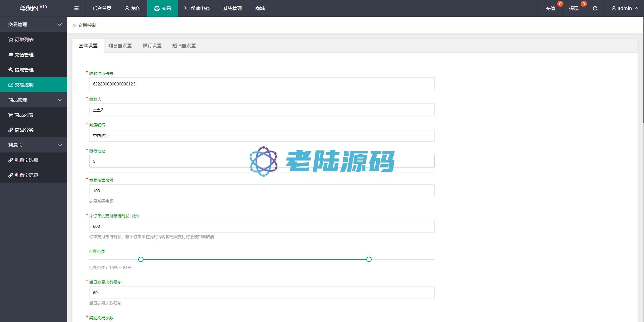Collapse the 商品管理 sidebar group
644x322 pixels.
(34, 100)
